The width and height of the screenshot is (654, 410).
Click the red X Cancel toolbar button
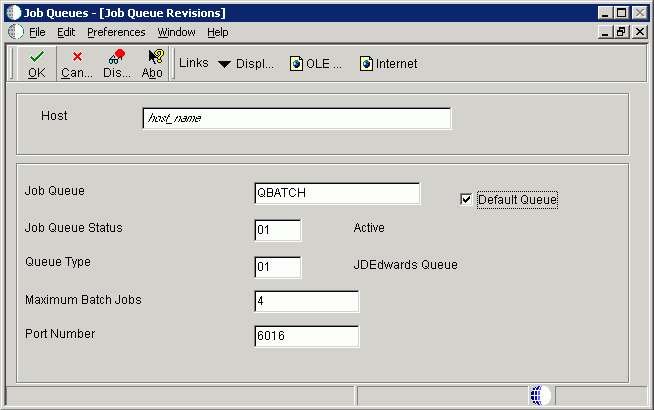pos(77,64)
